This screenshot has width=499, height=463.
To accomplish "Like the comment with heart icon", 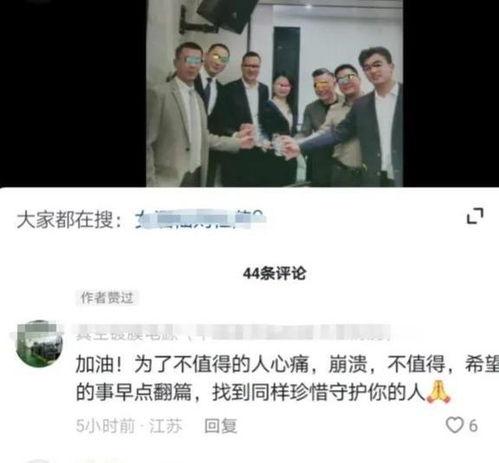I will tap(455, 426).
